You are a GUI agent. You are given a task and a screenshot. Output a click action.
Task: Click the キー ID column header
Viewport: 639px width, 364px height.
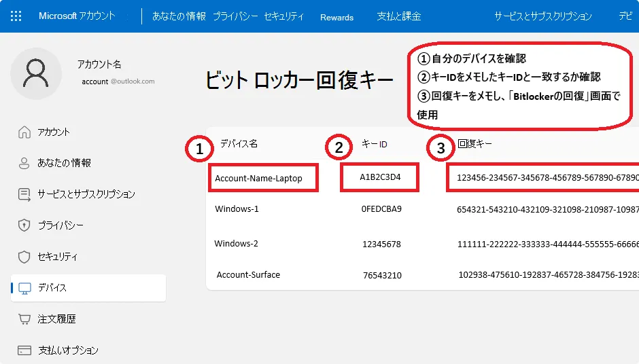pyautogui.click(x=374, y=144)
